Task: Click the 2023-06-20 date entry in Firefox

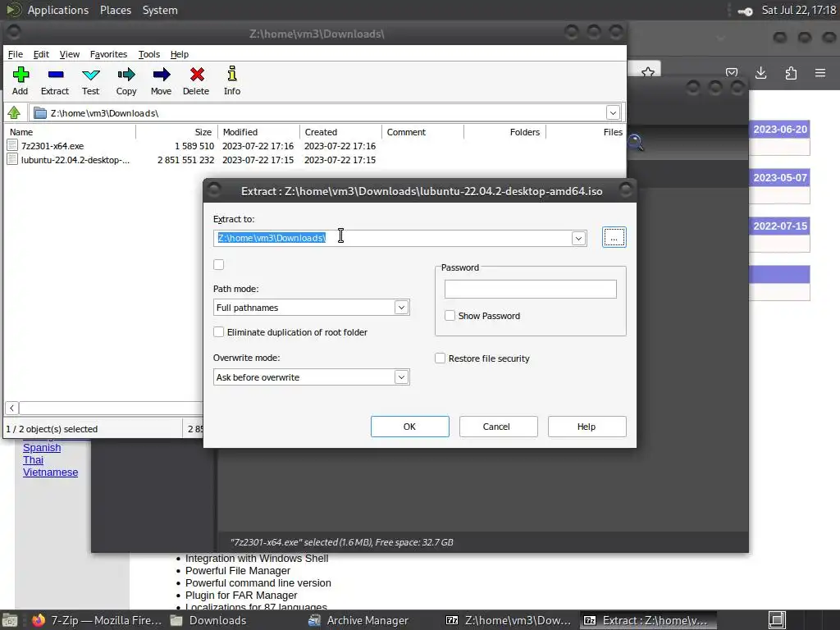Action: tap(779, 129)
